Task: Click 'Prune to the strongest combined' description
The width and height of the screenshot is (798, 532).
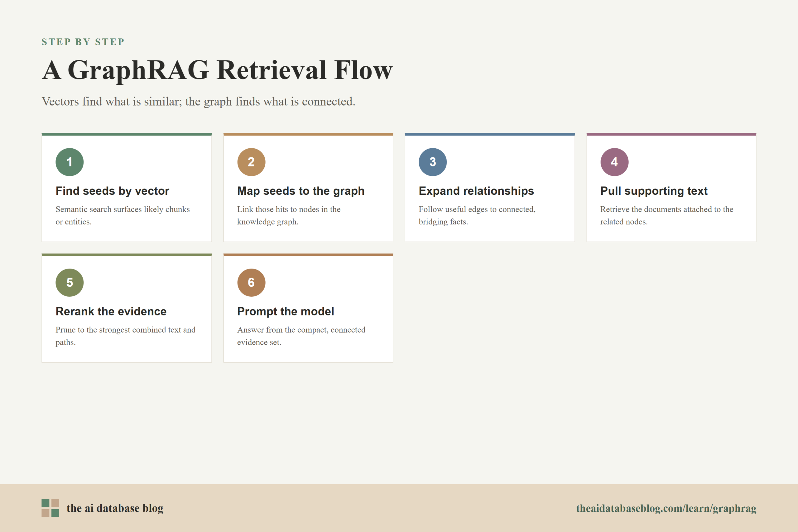Action: click(x=126, y=336)
